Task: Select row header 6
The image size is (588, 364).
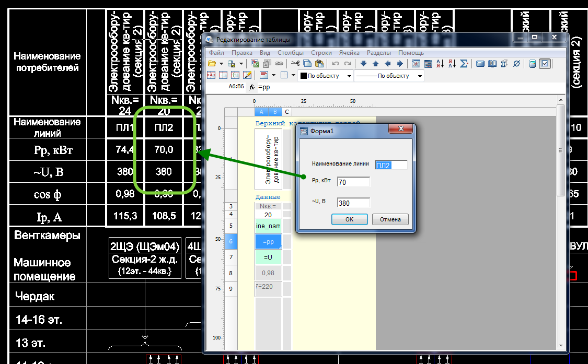Action: coord(230,241)
